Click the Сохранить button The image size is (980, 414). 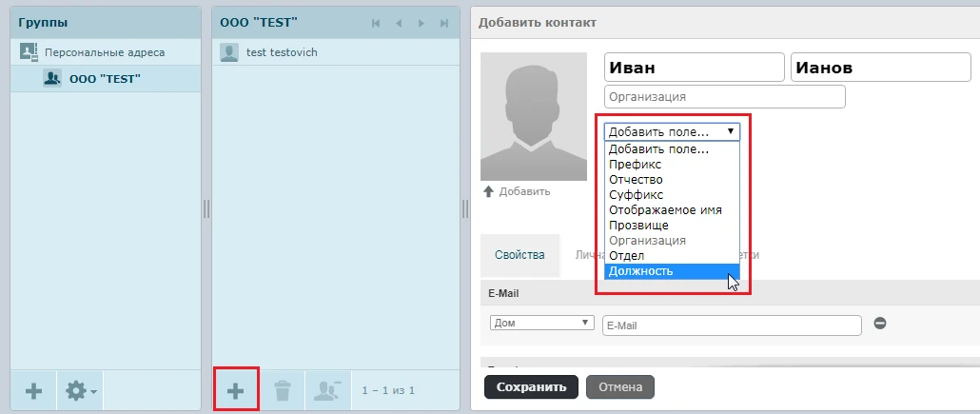(531, 386)
